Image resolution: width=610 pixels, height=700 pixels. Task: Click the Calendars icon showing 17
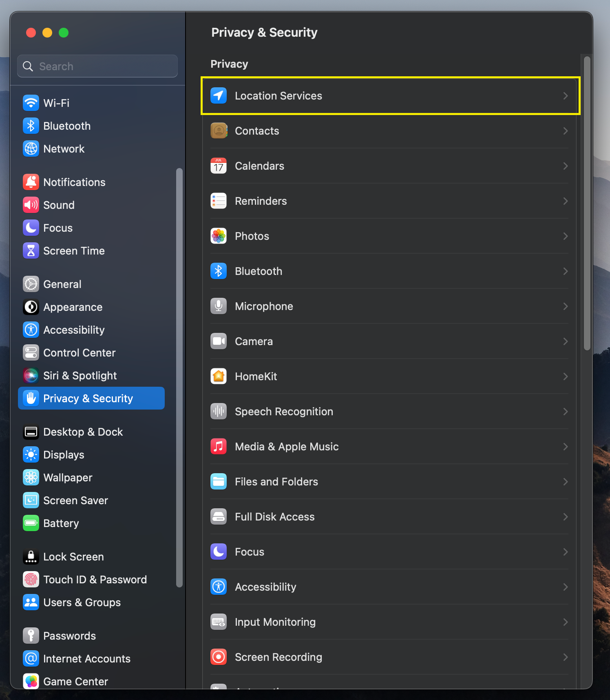(219, 166)
